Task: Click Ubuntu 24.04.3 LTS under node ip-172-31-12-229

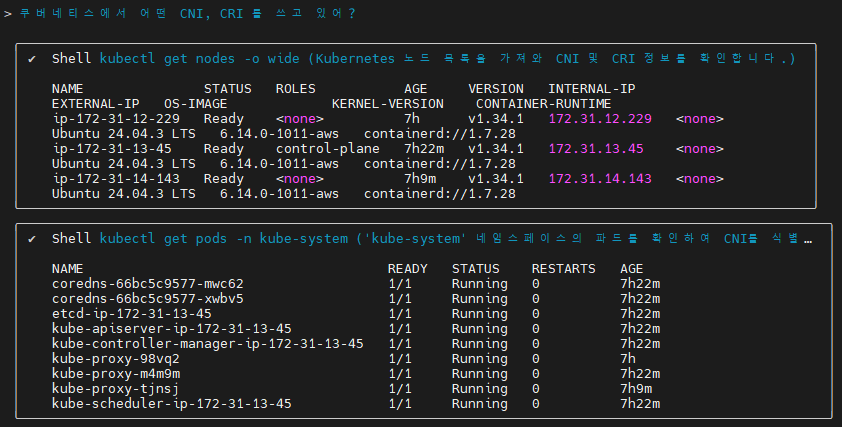Action: (124, 134)
